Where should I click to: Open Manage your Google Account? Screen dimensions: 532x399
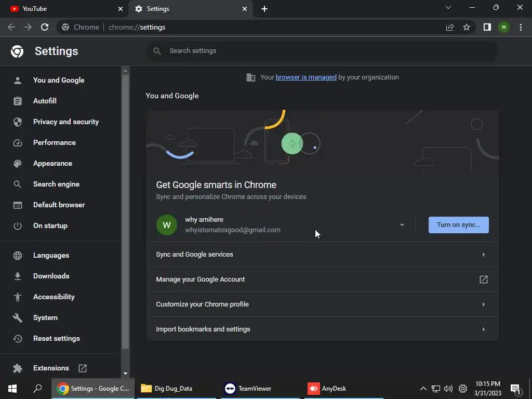tap(322, 279)
